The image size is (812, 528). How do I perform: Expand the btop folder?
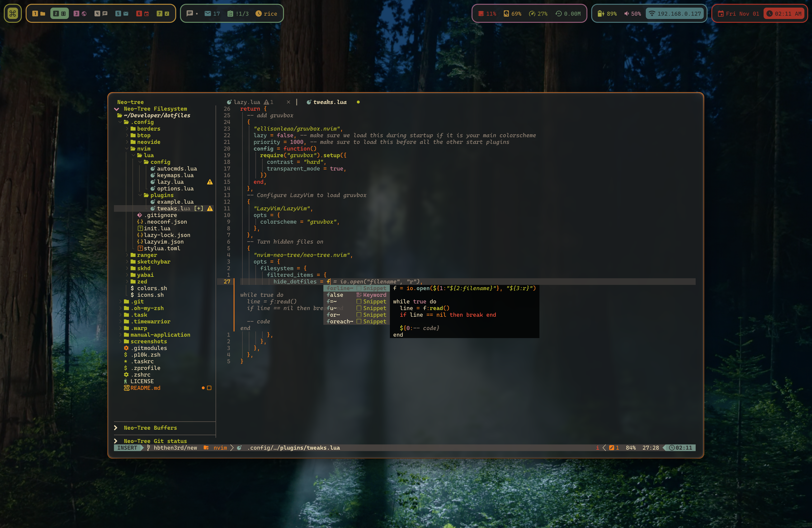[x=140, y=135]
